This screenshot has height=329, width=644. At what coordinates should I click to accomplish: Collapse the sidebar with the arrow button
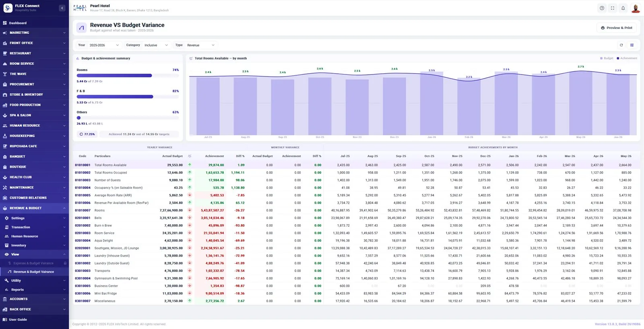pyautogui.click(x=62, y=8)
